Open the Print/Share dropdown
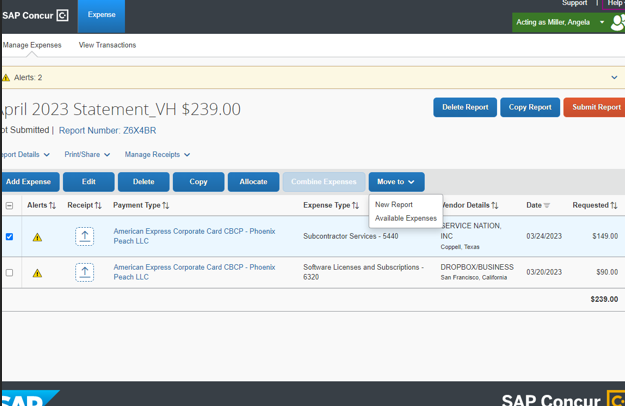 (x=87, y=155)
